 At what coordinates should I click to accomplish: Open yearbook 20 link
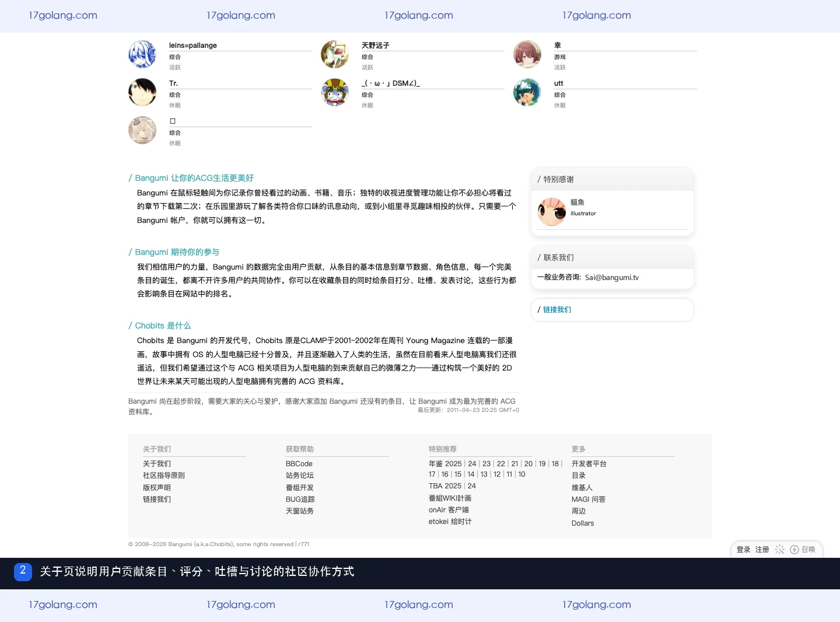528,464
